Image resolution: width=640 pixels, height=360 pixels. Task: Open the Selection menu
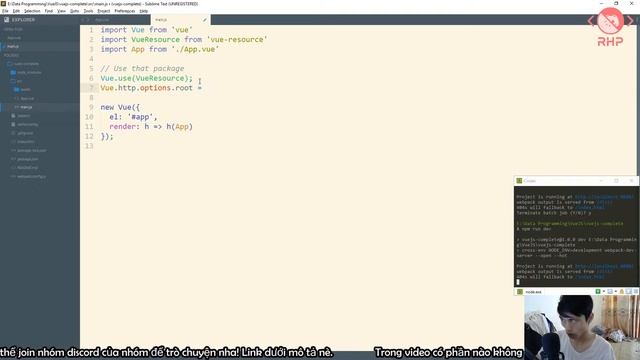(x=32, y=11)
